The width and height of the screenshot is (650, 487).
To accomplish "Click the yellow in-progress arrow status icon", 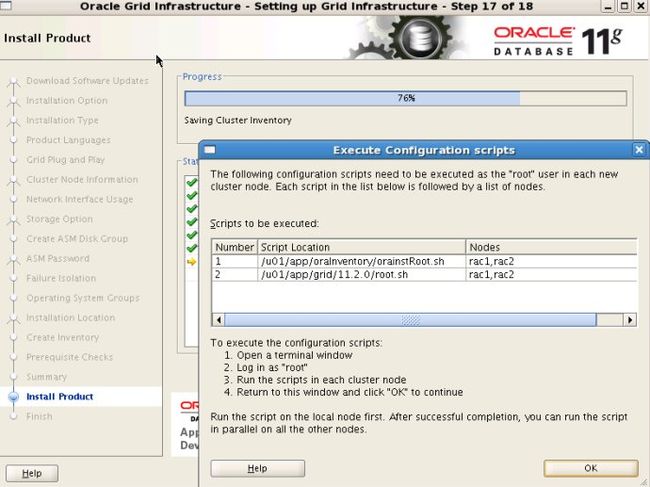I will (x=192, y=262).
